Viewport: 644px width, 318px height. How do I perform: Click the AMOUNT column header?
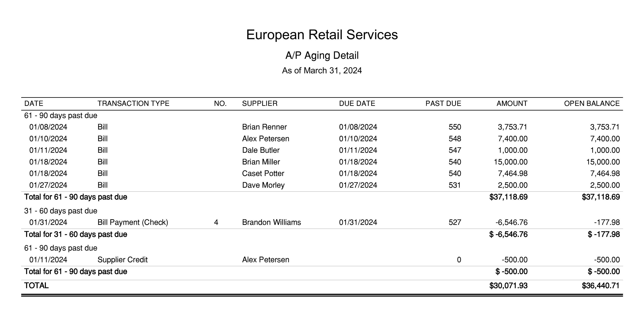tap(512, 104)
